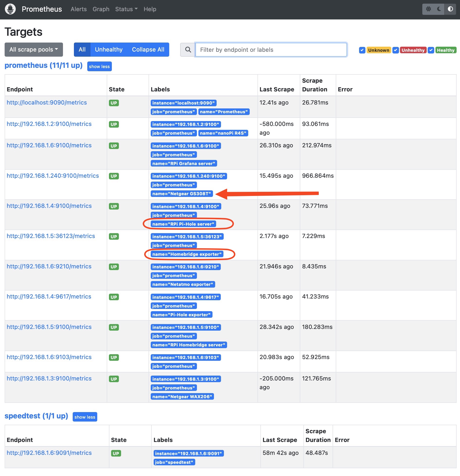Click the UP state badge for localhost:9090

(x=114, y=103)
